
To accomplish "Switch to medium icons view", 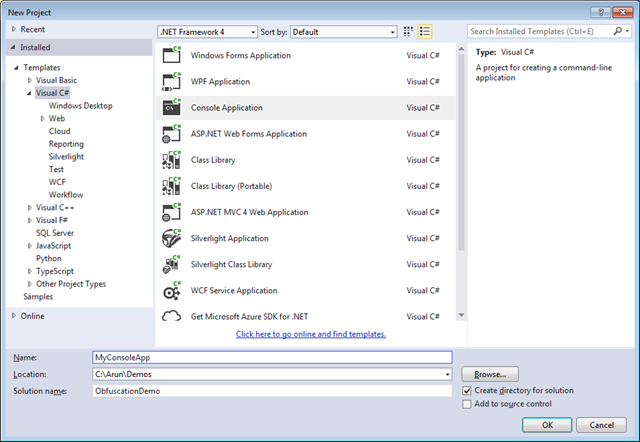I will tap(409, 32).
